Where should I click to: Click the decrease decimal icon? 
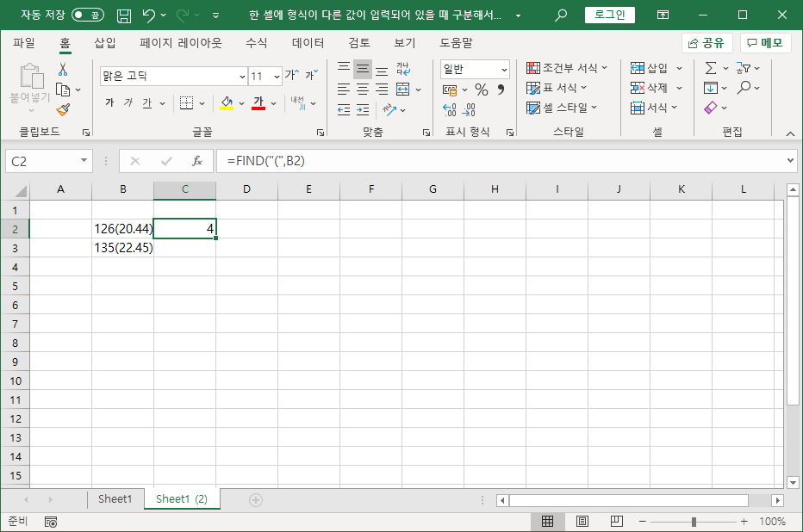coord(469,109)
